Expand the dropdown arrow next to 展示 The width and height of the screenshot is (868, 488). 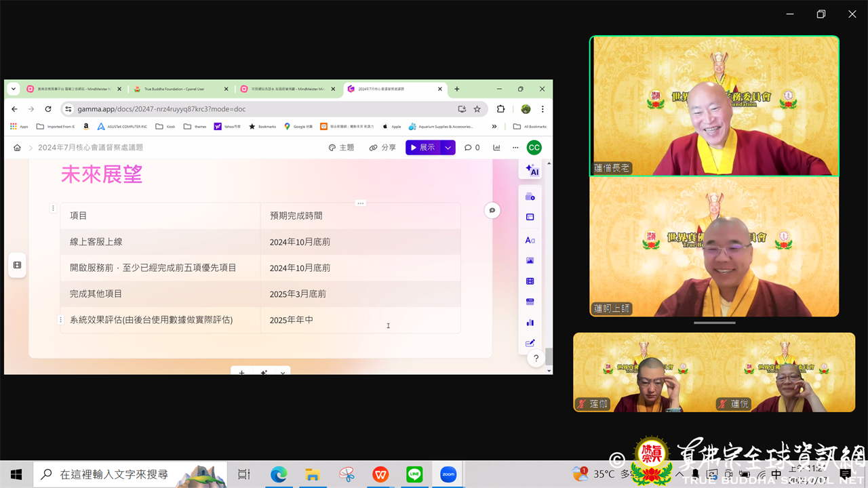tap(448, 148)
